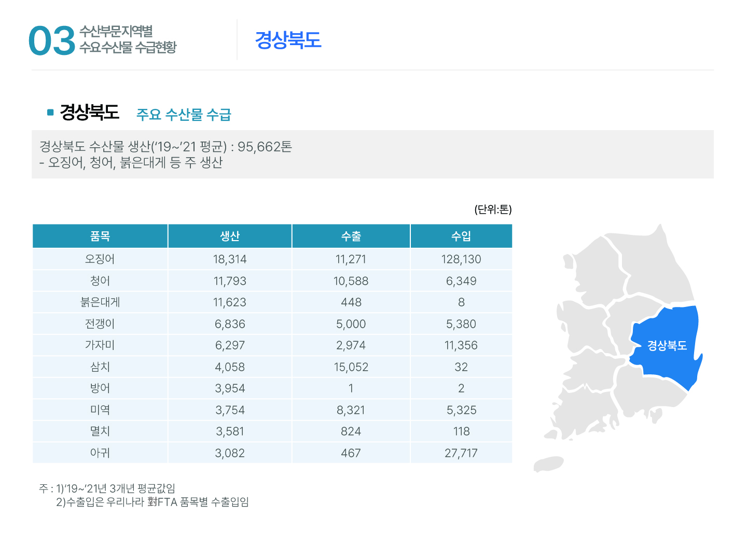Select the "수요수산물 수급현황" section title line
Image resolution: width=747 pixels, height=560 pixels.
click(128, 47)
